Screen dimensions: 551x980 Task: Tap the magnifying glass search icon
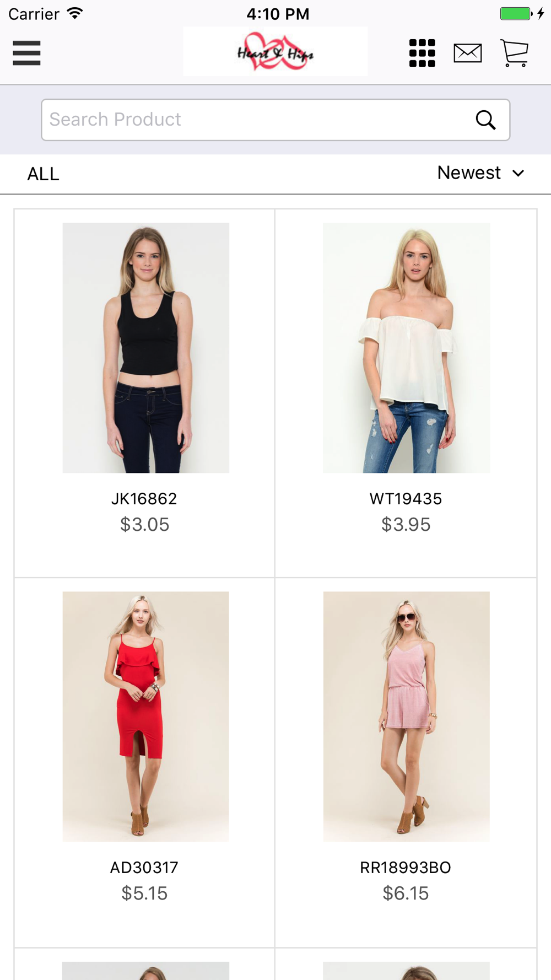pos(485,120)
